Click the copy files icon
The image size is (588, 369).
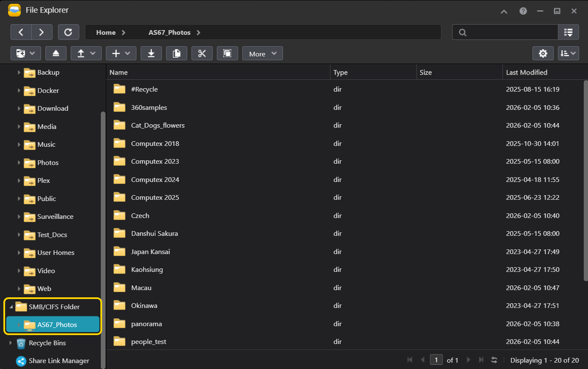177,53
